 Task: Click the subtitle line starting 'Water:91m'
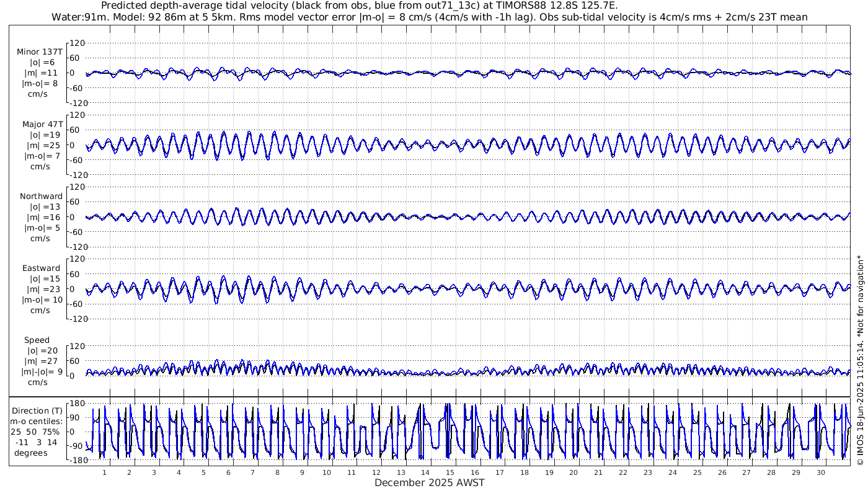pyautogui.click(x=429, y=17)
